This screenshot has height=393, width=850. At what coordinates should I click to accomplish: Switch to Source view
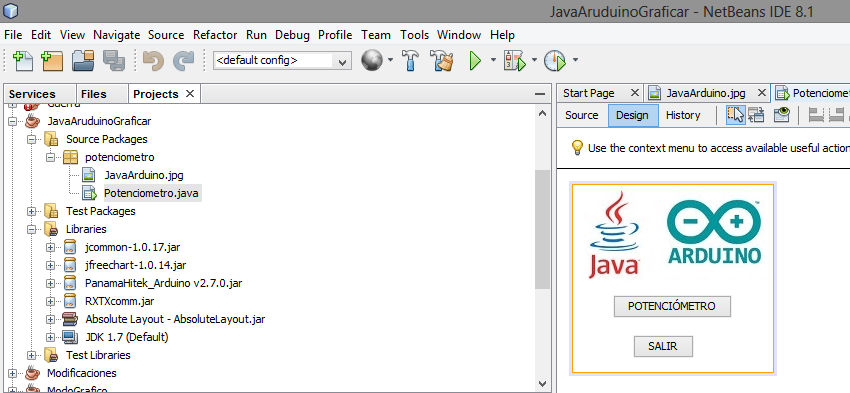(x=582, y=115)
